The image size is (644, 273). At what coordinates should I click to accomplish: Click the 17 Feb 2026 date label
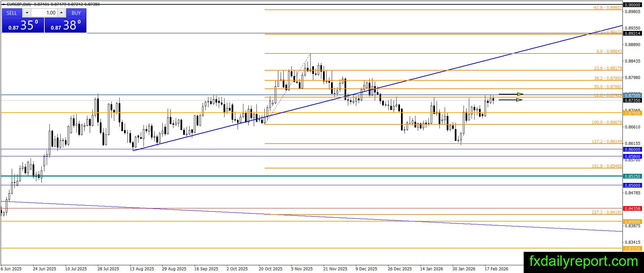[496, 269]
